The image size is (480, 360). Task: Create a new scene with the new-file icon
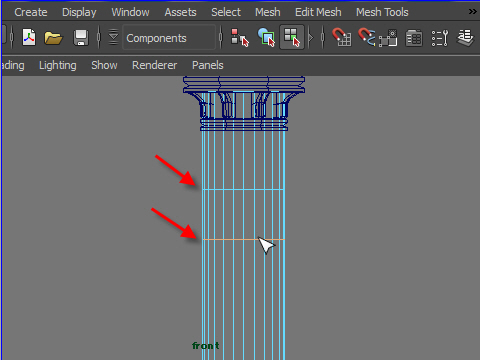pos(29,37)
